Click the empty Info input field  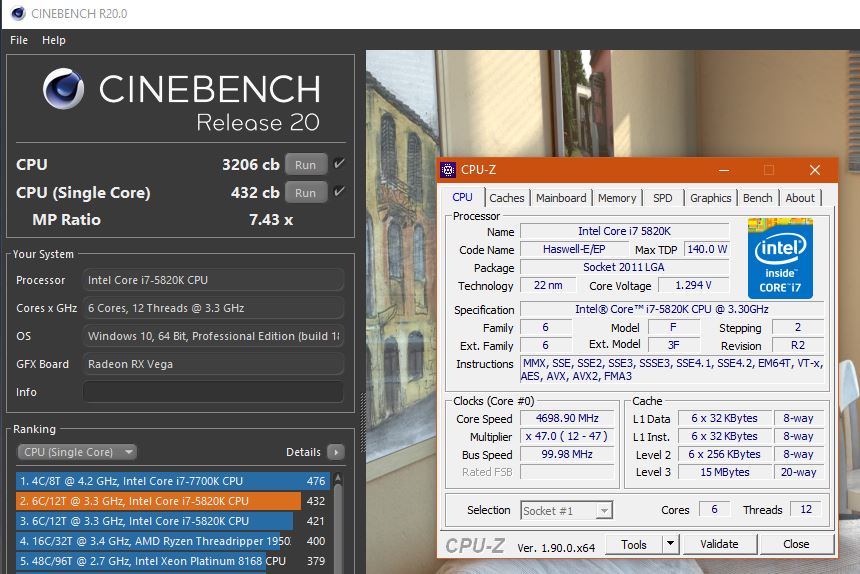pyautogui.click(x=213, y=392)
